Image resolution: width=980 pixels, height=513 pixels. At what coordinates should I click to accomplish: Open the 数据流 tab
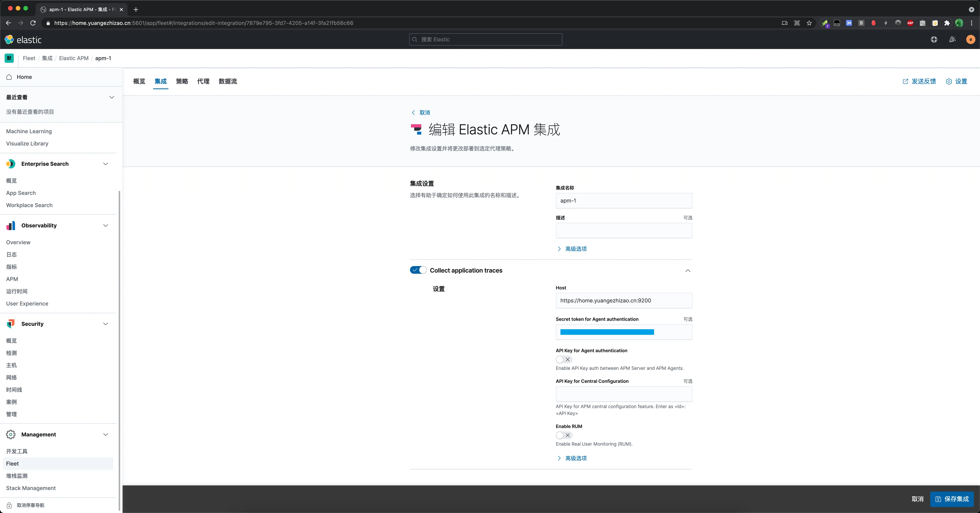228,81
